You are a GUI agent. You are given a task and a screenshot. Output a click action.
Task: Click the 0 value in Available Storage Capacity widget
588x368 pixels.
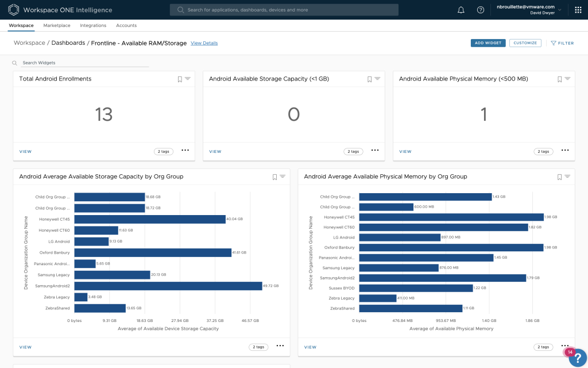(x=293, y=114)
